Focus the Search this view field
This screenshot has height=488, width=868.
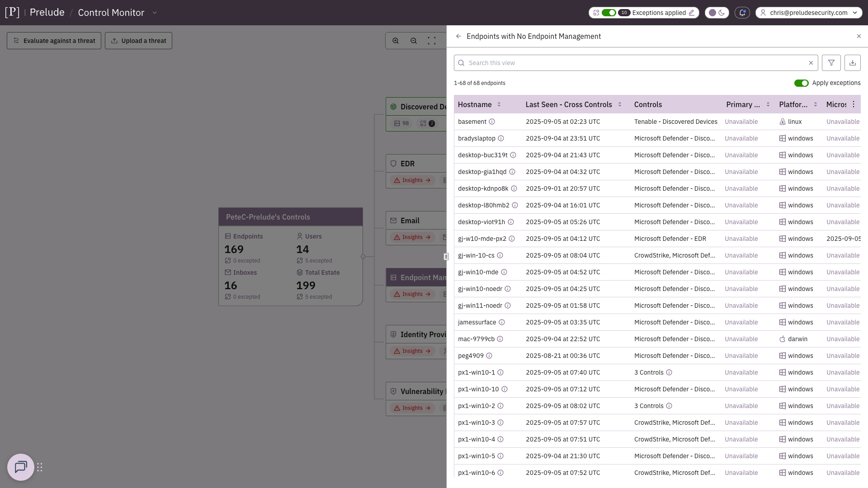pyautogui.click(x=636, y=63)
